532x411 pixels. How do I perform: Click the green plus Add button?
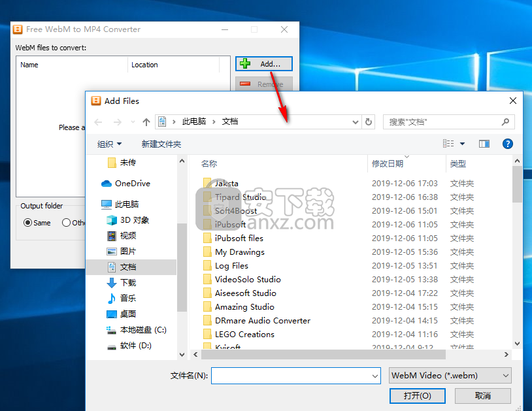[x=263, y=64]
